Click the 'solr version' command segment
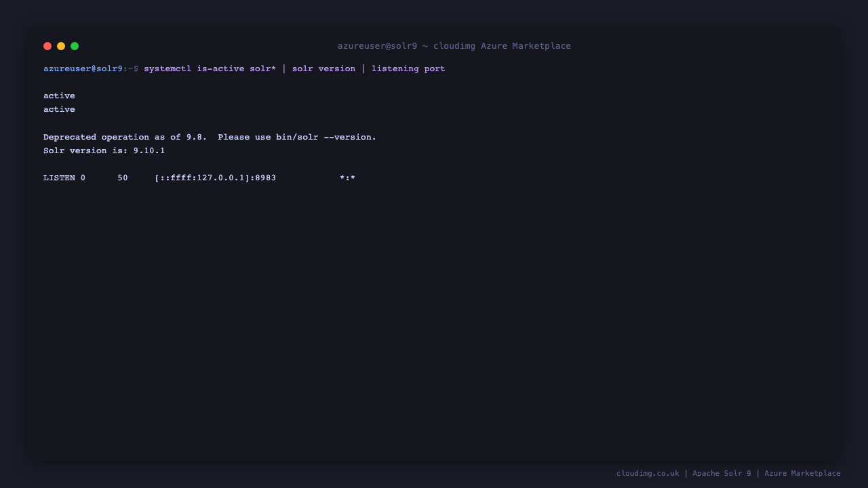The image size is (868, 488). click(x=323, y=68)
